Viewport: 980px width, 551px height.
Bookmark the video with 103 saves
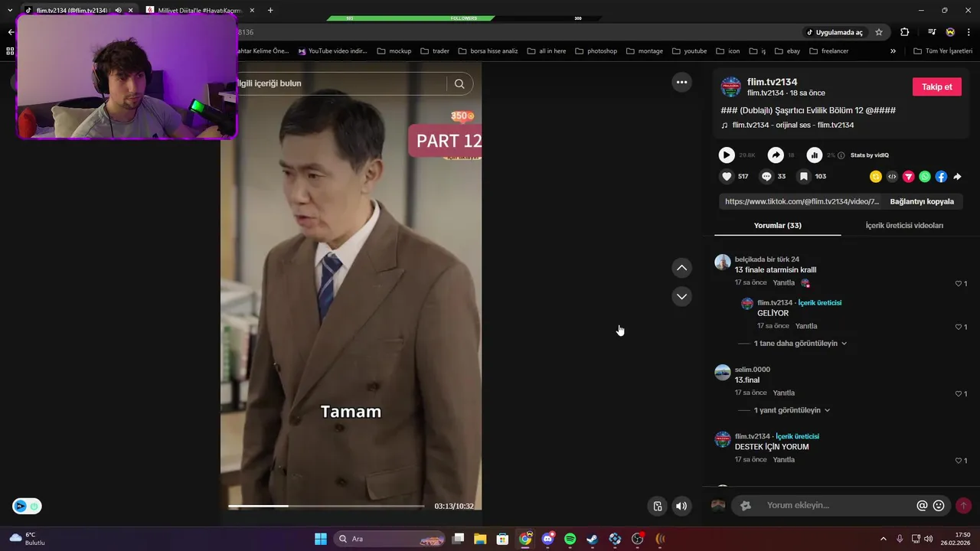(804, 176)
